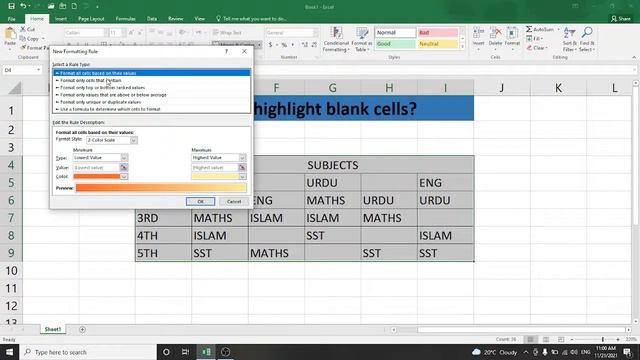Click the Excel icon in taskbar
Screen dimensions: 640x360
tap(206, 352)
